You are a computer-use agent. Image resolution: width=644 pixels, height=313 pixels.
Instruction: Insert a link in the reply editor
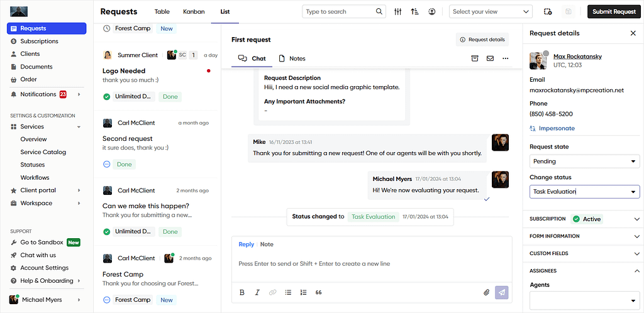273,292
